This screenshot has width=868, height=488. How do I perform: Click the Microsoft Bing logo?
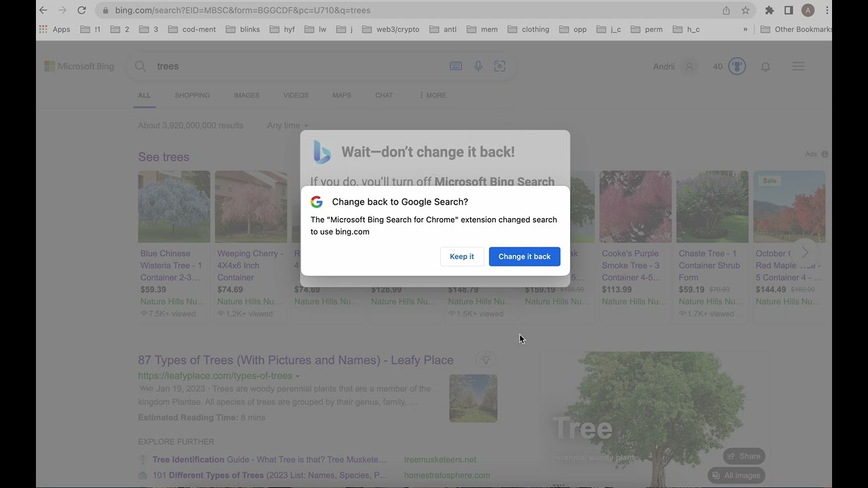(79, 66)
